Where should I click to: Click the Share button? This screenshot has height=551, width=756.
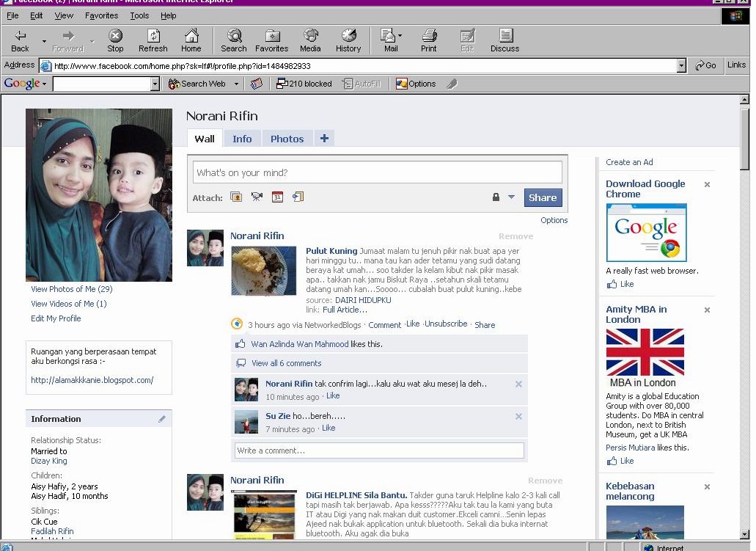click(543, 197)
